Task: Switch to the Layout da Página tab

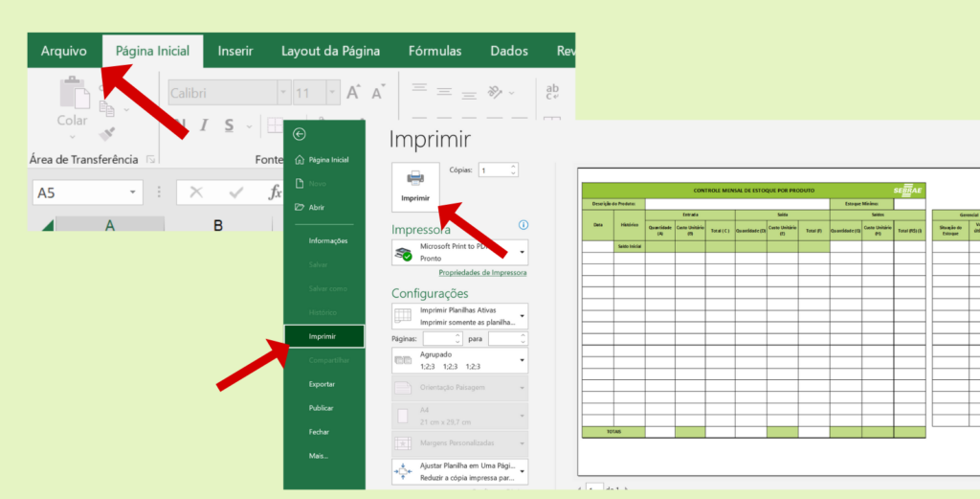Action: (330, 52)
